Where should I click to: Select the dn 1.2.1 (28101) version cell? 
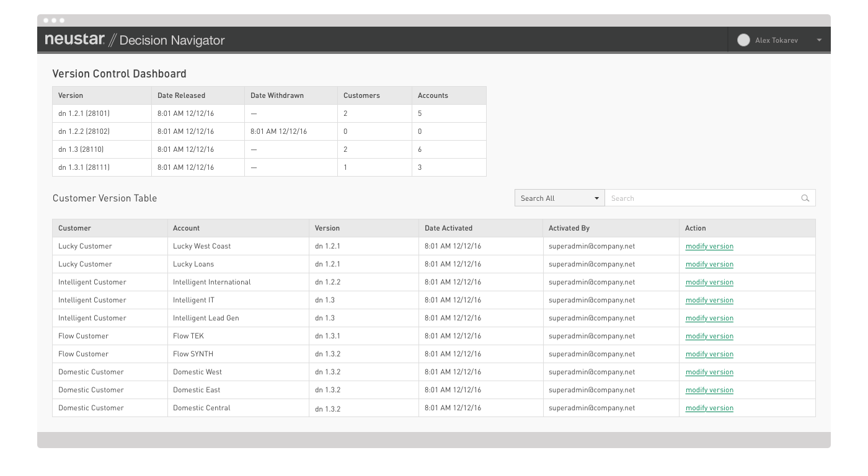point(102,113)
